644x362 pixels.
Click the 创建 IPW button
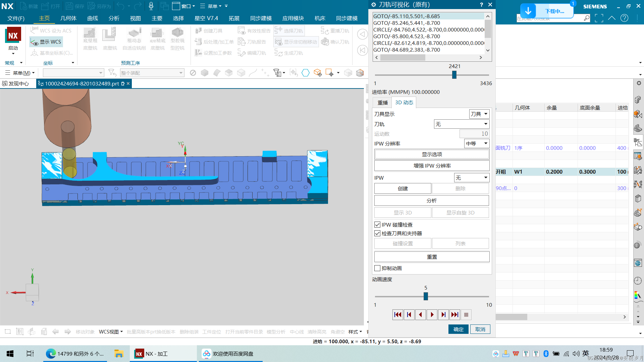click(x=402, y=188)
